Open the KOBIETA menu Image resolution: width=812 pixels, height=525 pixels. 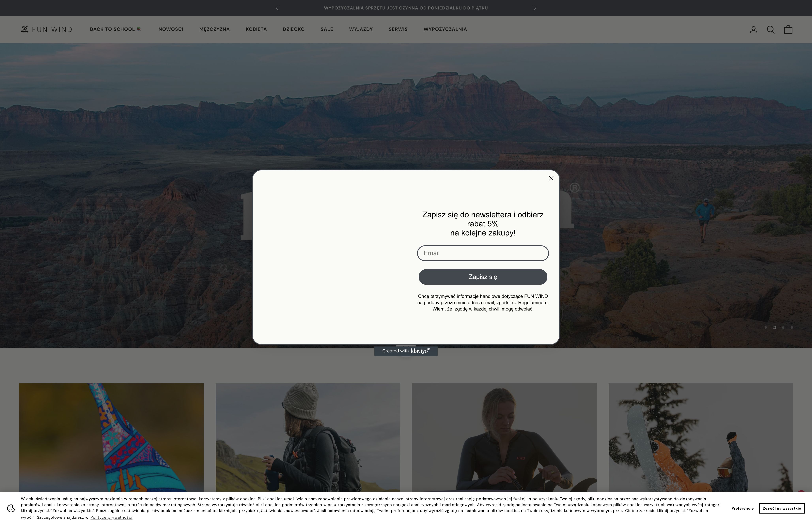click(256, 29)
